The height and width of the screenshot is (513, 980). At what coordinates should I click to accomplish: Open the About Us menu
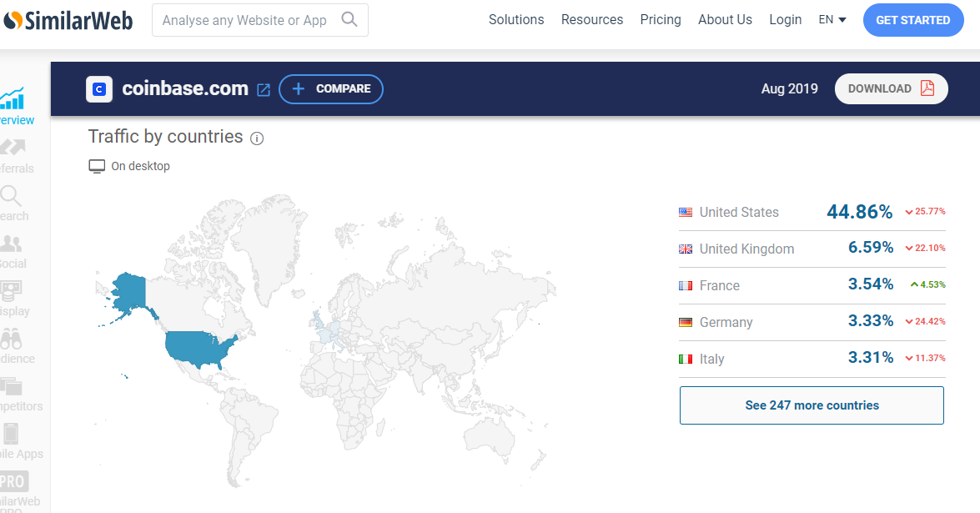[725, 19]
